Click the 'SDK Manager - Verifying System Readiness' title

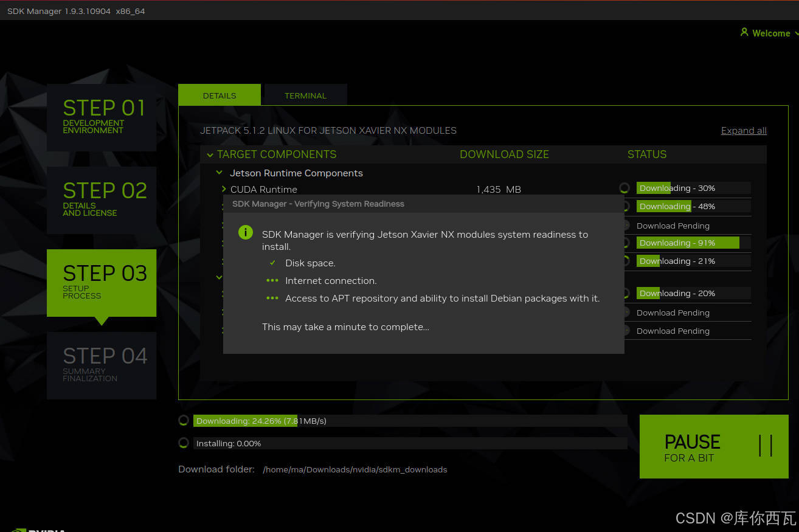[318, 204]
